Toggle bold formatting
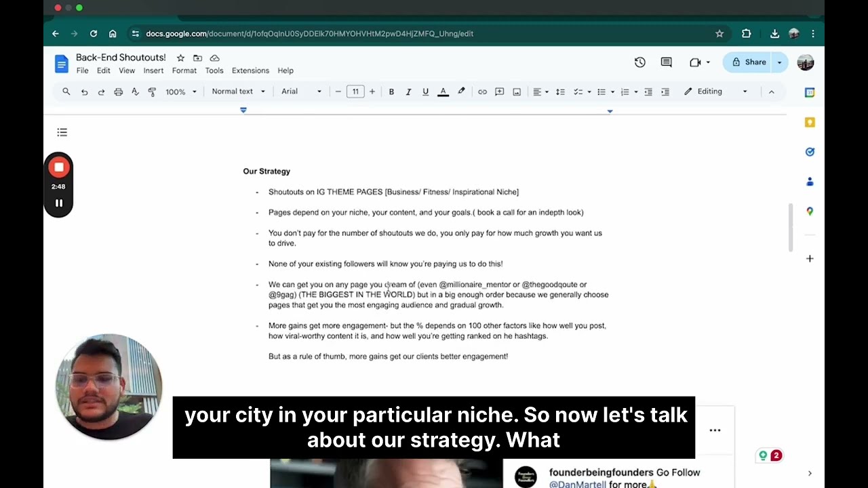868x488 pixels. click(391, 91)
